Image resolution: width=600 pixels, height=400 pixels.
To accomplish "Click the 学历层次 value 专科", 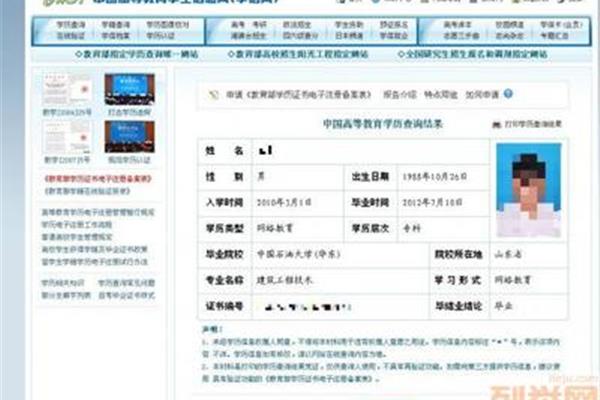I will 412,229.
